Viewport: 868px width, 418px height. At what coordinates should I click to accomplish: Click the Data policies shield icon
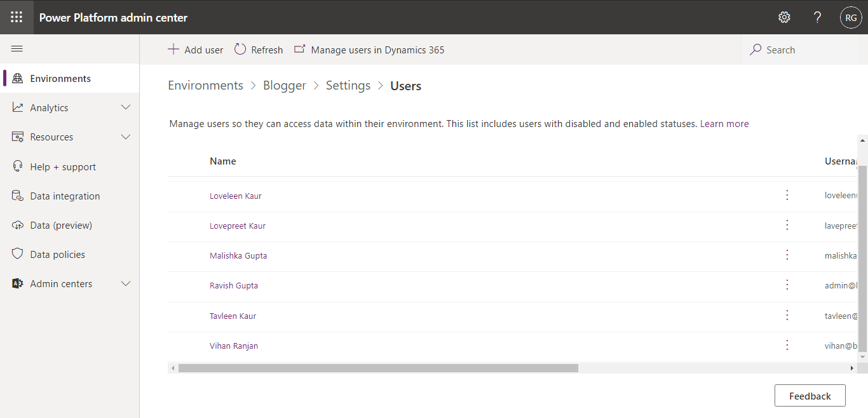18,254
